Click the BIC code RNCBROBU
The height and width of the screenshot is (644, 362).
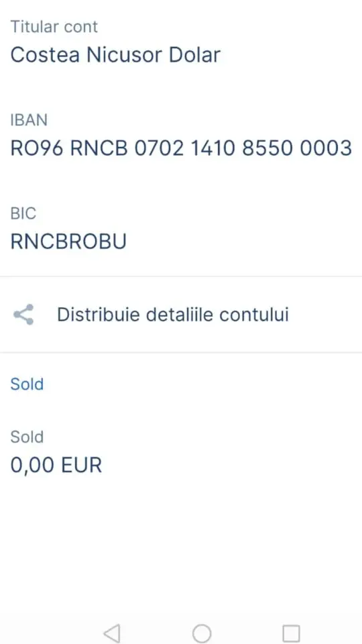pos(68,242)
